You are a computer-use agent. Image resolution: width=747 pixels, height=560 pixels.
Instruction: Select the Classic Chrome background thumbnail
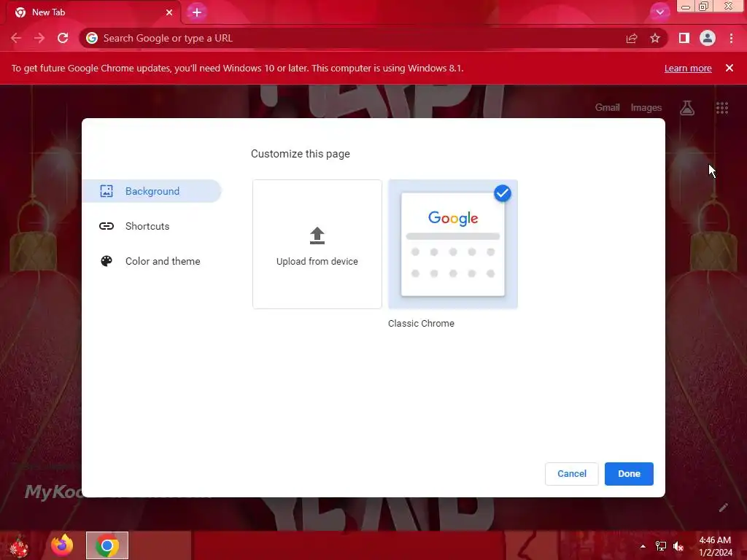(x=453, y=244)
